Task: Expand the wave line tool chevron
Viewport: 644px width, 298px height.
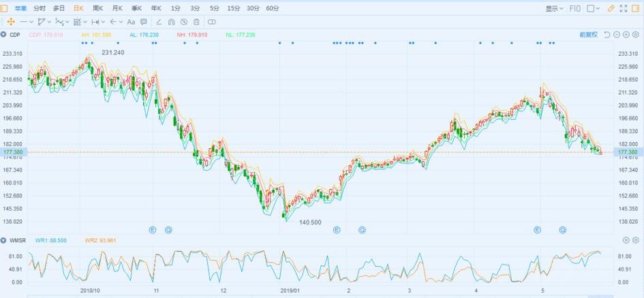Action: click(x=67, y=22)
